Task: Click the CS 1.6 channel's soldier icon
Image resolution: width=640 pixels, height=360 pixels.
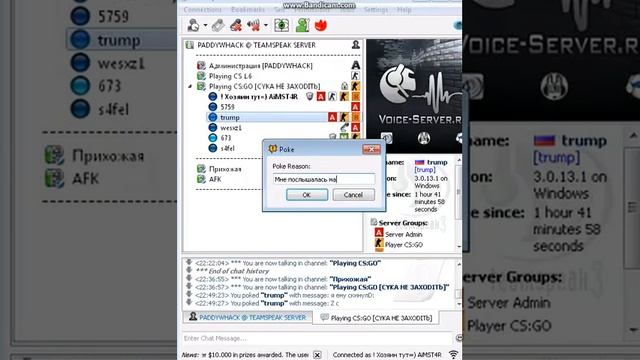Action: pyautogui.click(x=356, y=76)
